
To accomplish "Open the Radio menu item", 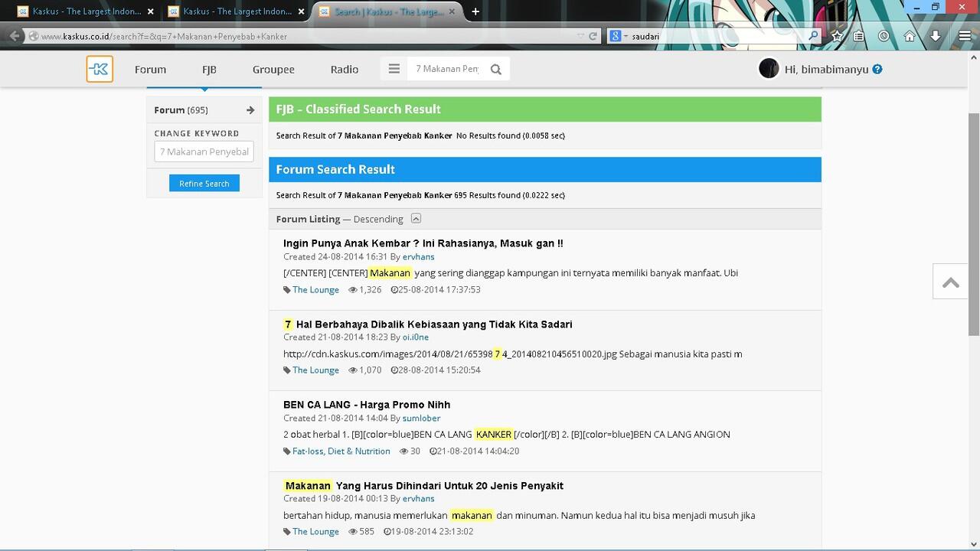I will click(345, 69).
